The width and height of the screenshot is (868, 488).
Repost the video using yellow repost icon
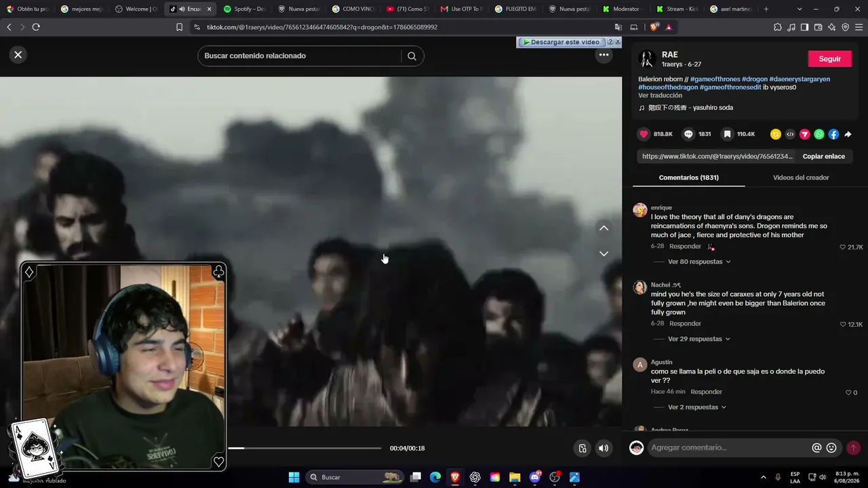(x=776, y=134)
